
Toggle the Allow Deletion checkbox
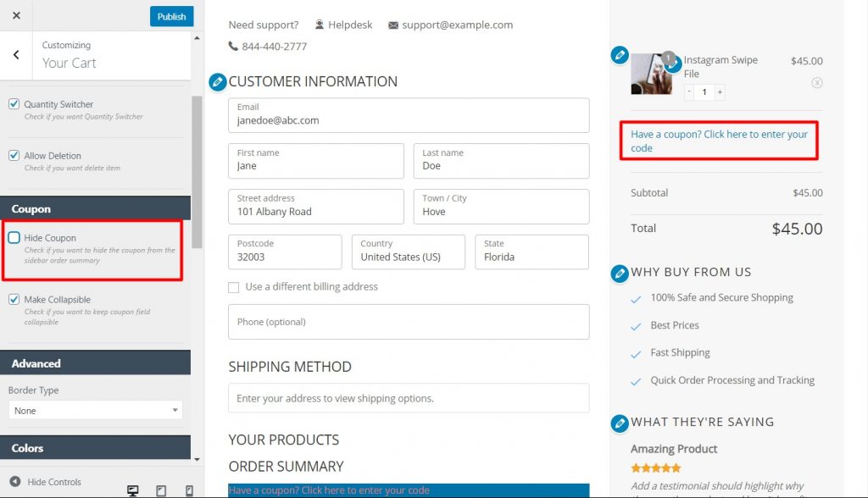[14, 155]
